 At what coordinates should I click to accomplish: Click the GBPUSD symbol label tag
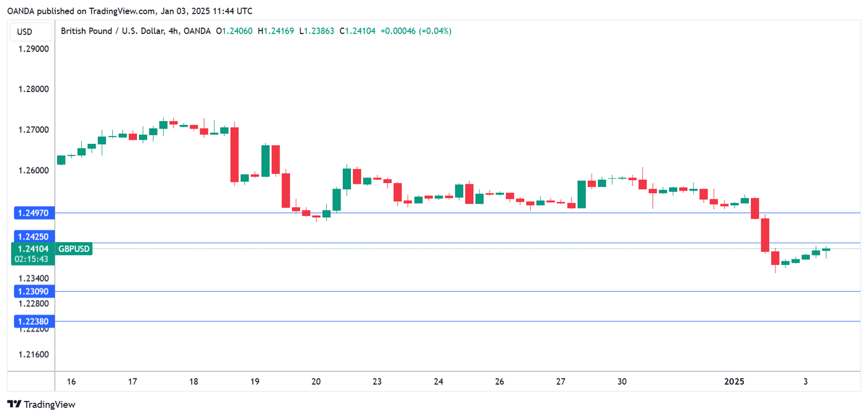[74, 249]
